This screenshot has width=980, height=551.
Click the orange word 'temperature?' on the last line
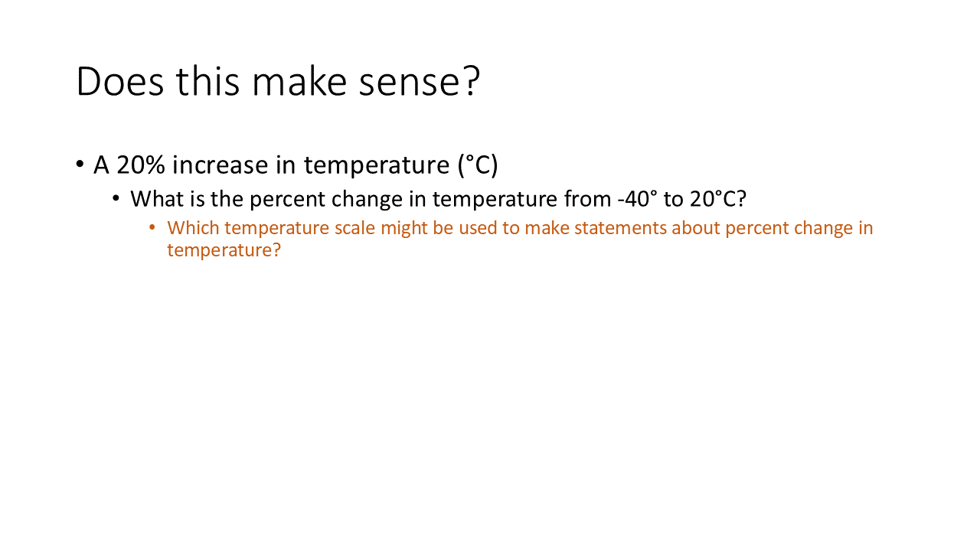(x=224, y=250)
